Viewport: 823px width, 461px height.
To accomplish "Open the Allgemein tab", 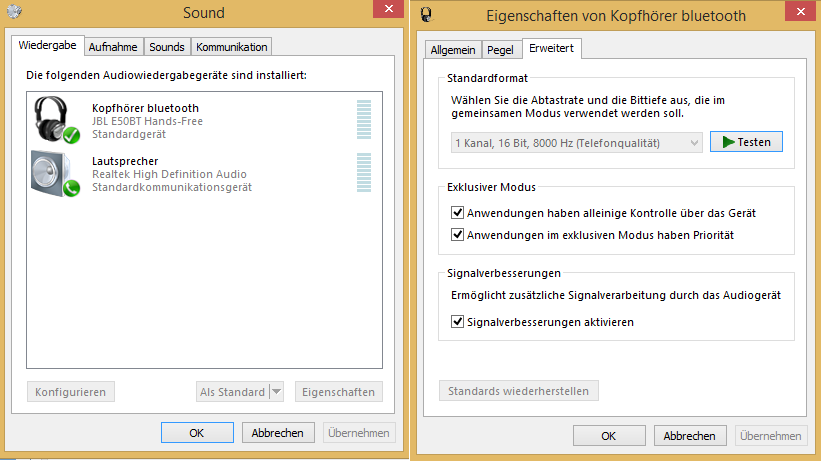I will tap(452, 50).
